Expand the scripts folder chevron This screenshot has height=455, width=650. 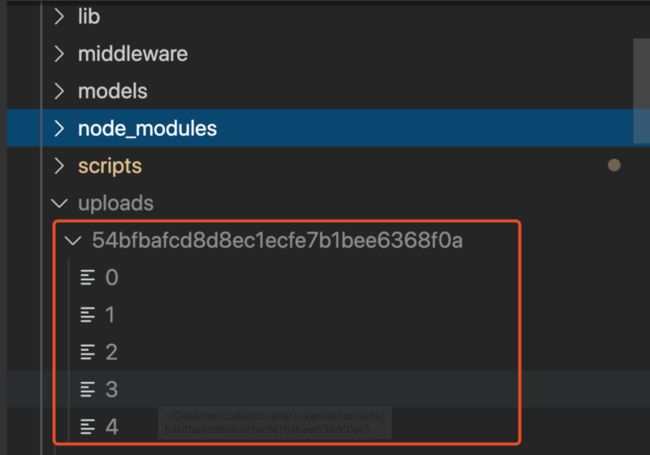[59, 165]
